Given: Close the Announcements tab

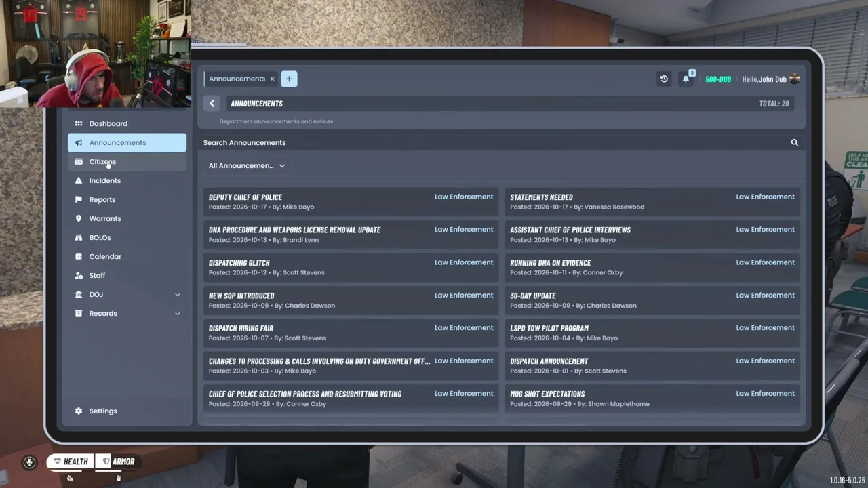Looking at the screenshot, I should click(272, 79).
